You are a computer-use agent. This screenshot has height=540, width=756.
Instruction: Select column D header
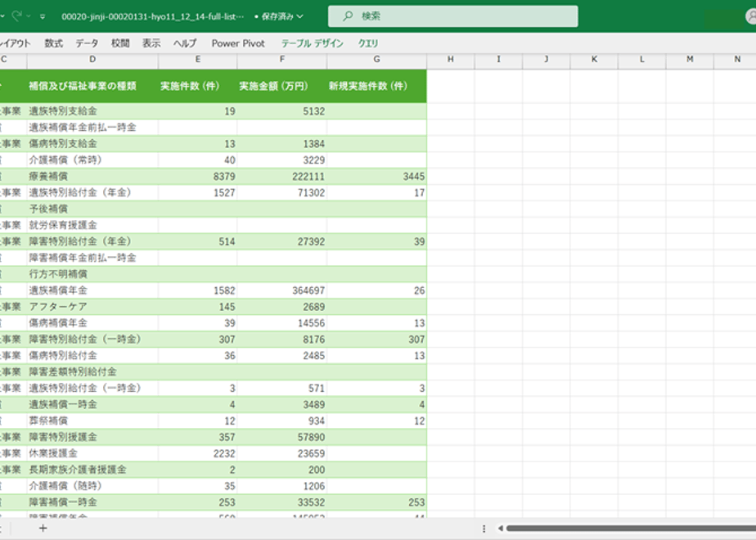(92, 60)
